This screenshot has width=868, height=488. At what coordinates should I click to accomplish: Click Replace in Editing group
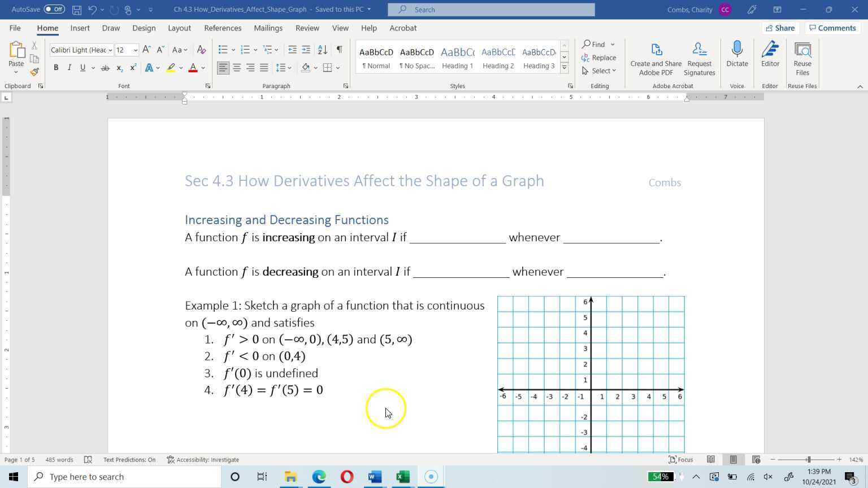pos(598,58)
